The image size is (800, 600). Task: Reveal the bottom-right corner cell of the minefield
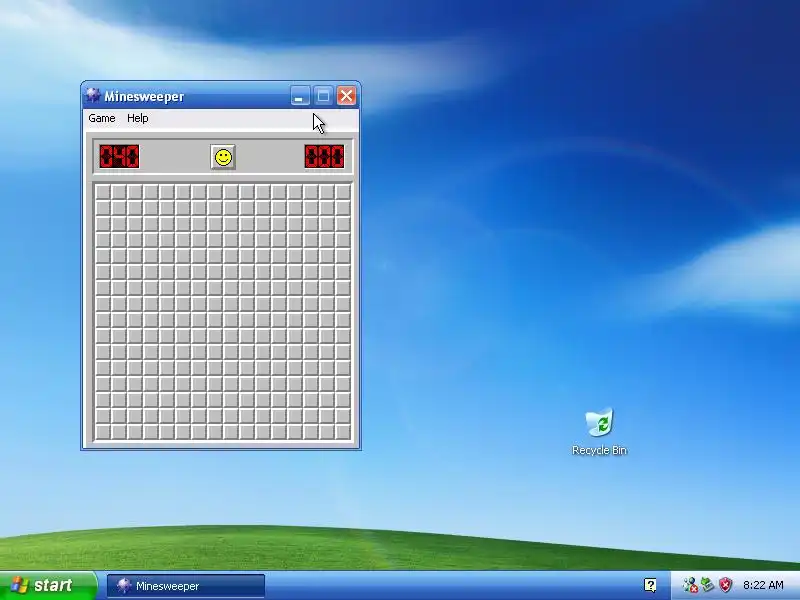[343, 432]
